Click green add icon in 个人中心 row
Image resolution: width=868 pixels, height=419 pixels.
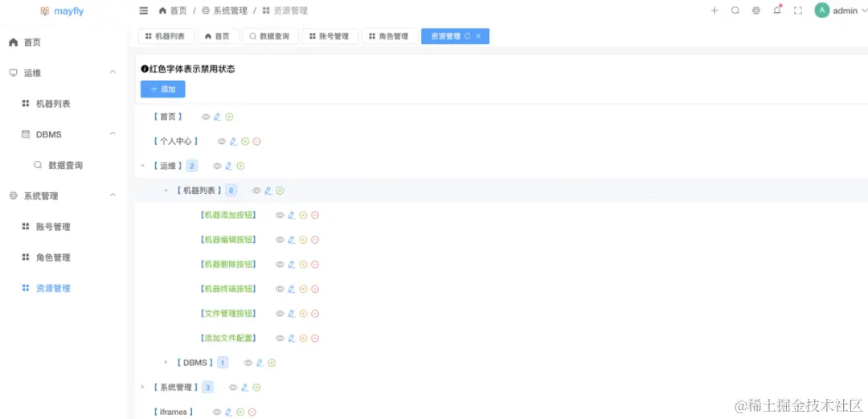tap(245, 142)
